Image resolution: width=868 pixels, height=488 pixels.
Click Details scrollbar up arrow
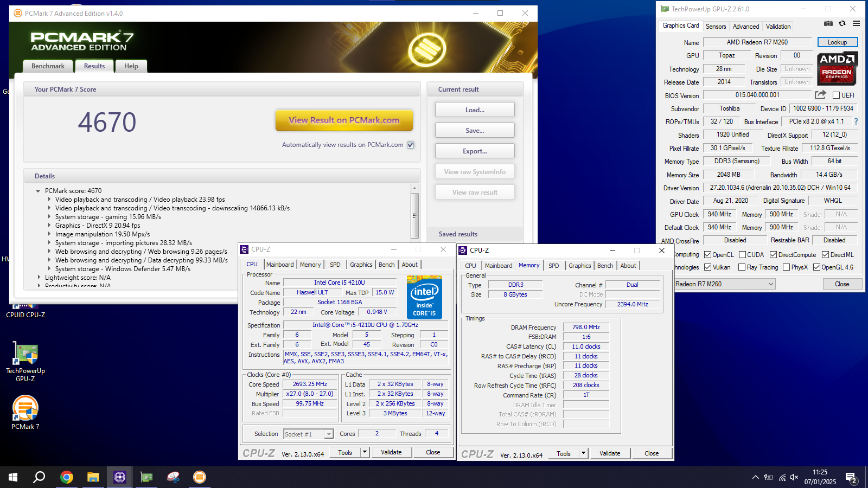pos(414,188)
